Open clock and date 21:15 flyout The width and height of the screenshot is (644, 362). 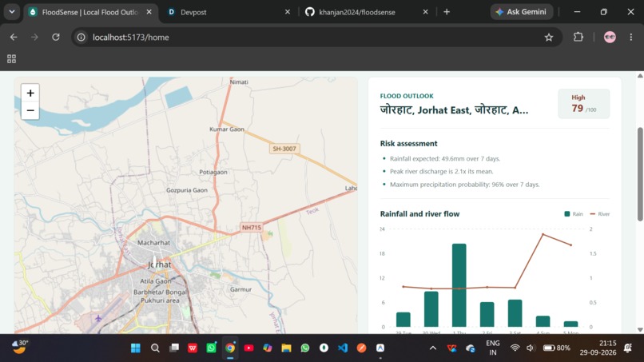(598, 348)
